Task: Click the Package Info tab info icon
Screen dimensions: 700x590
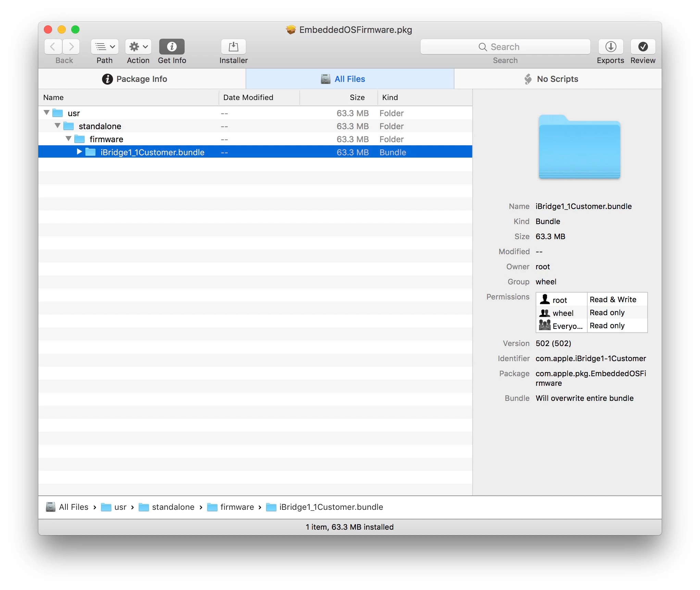Action: 108,79
